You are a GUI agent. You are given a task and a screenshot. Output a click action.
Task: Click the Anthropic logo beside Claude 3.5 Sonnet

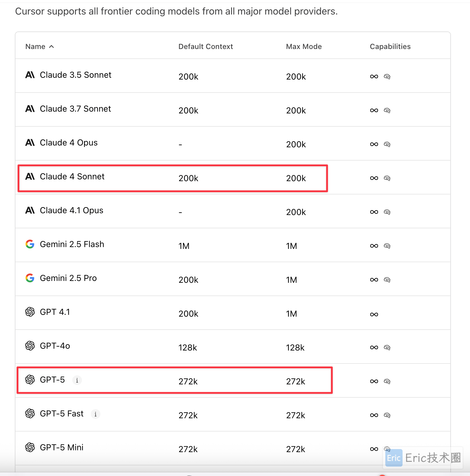[x=30, y=75]
